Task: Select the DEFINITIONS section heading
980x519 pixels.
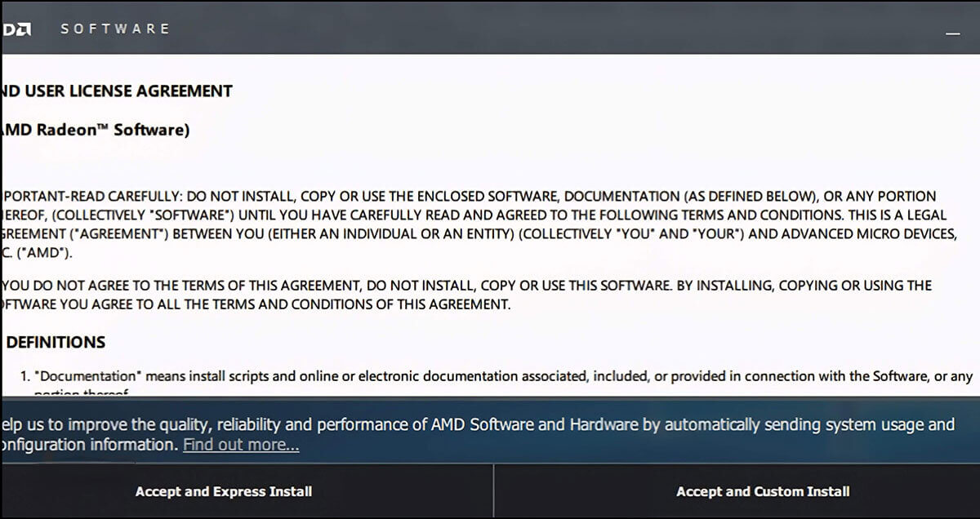Action: tap(56, 343)
